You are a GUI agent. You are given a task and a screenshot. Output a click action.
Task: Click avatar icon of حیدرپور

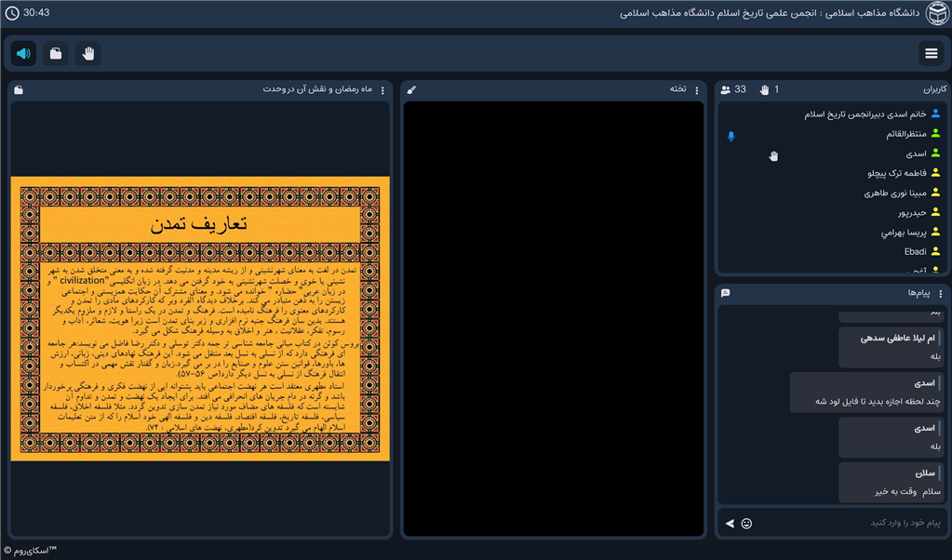[935, 212]
